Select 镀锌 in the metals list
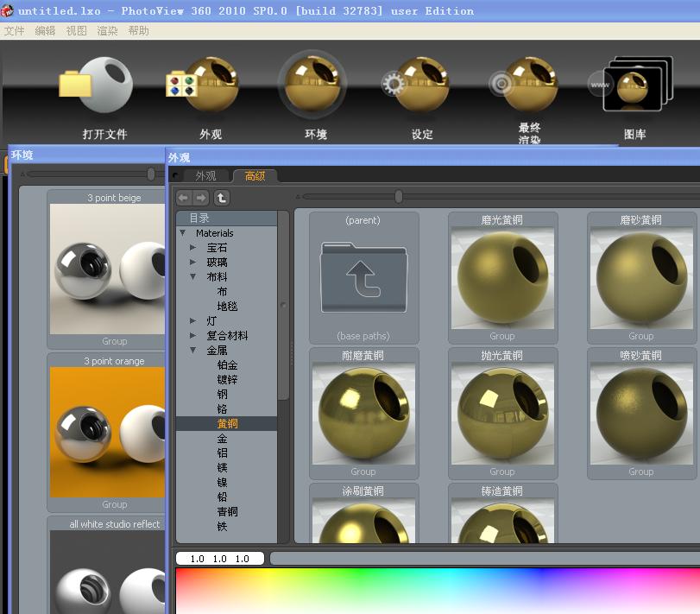The height and width of the screenshot is (614, 700). coord(227,380)
